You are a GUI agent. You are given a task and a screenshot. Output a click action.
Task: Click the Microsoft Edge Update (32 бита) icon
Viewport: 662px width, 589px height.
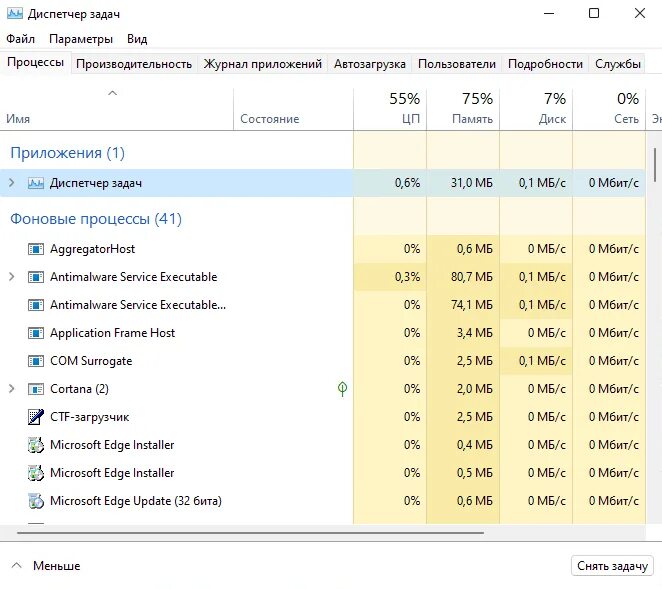[x=36, y=501]
